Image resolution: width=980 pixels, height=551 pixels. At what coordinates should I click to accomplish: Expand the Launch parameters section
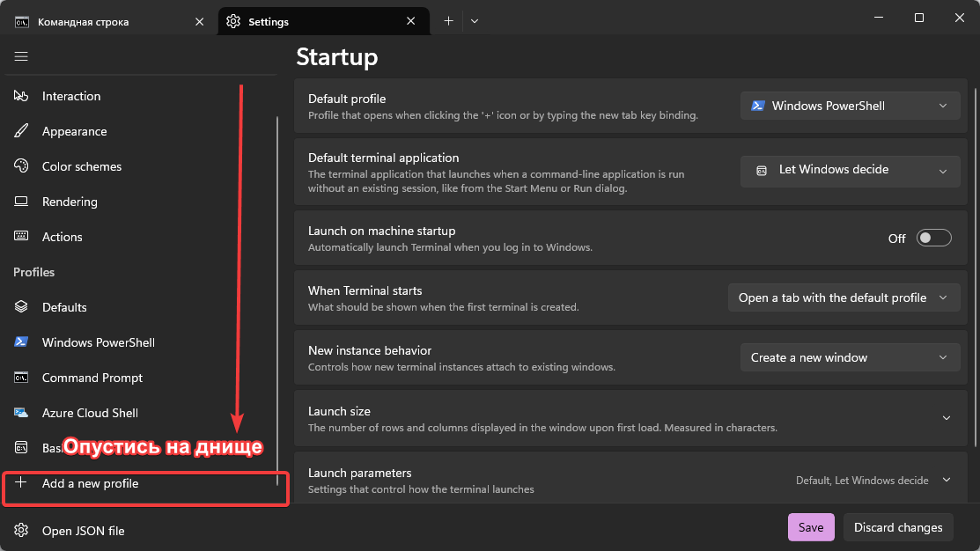tap(947, 480)
